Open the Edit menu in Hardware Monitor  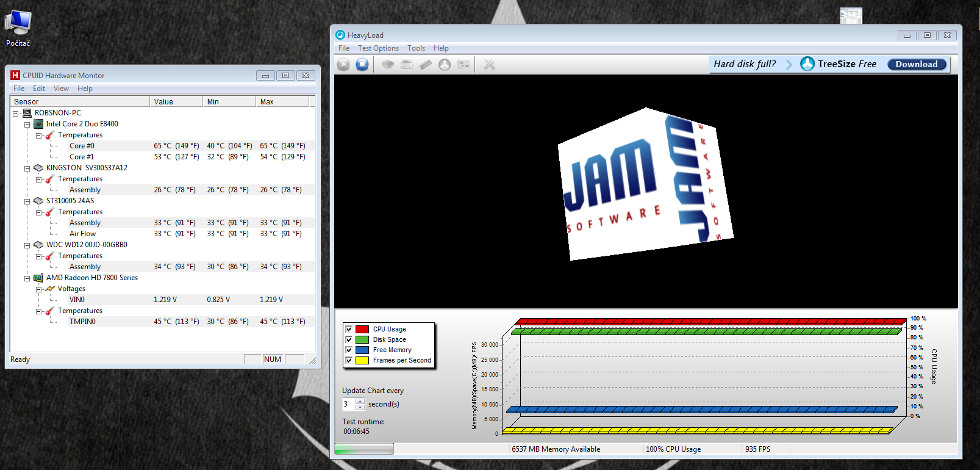point(39,89)
